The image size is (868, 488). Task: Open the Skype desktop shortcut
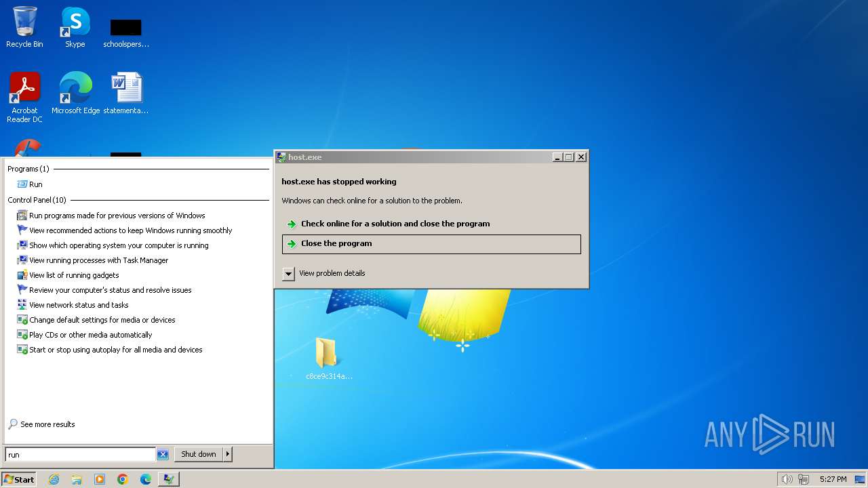(75, 27)
